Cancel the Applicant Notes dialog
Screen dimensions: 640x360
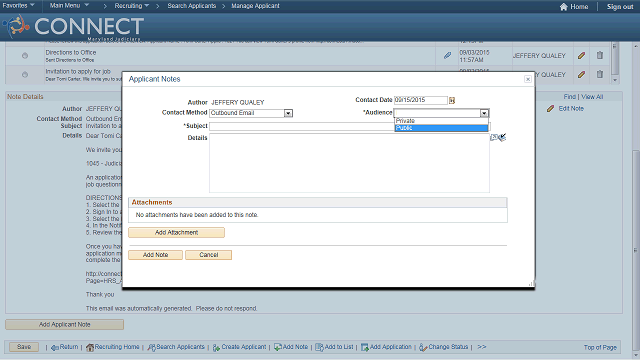[x=209, y=255]
